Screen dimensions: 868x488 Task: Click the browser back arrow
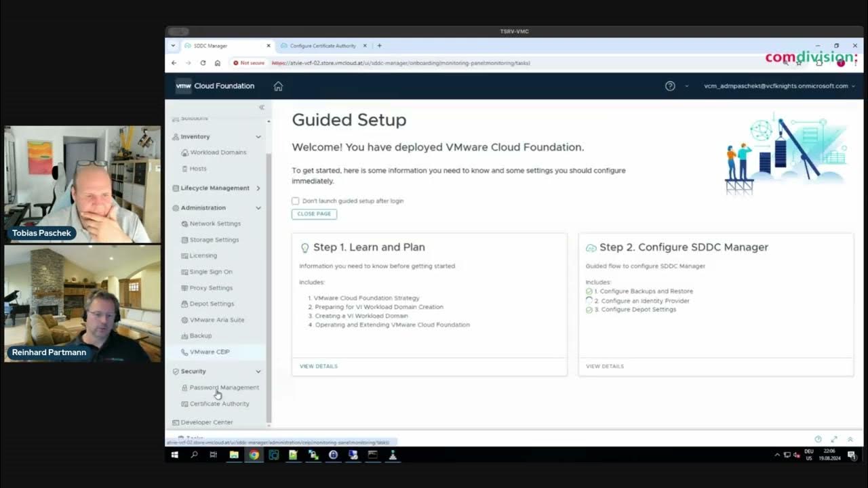[174, 63]
